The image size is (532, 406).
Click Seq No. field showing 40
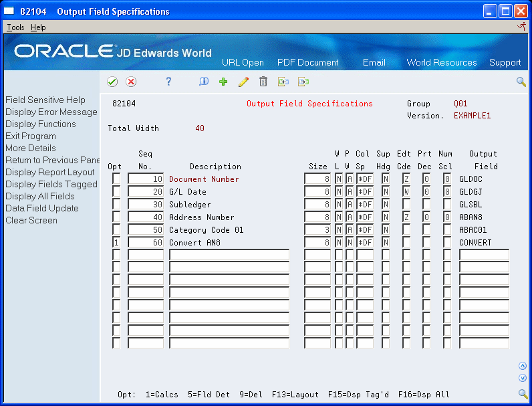tap(146, 217)
